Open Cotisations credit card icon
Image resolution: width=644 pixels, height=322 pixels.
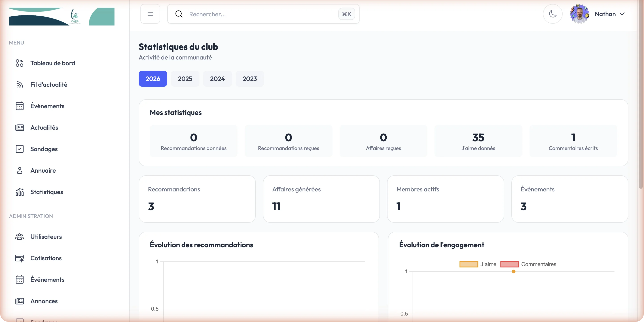tap(19, 258)
